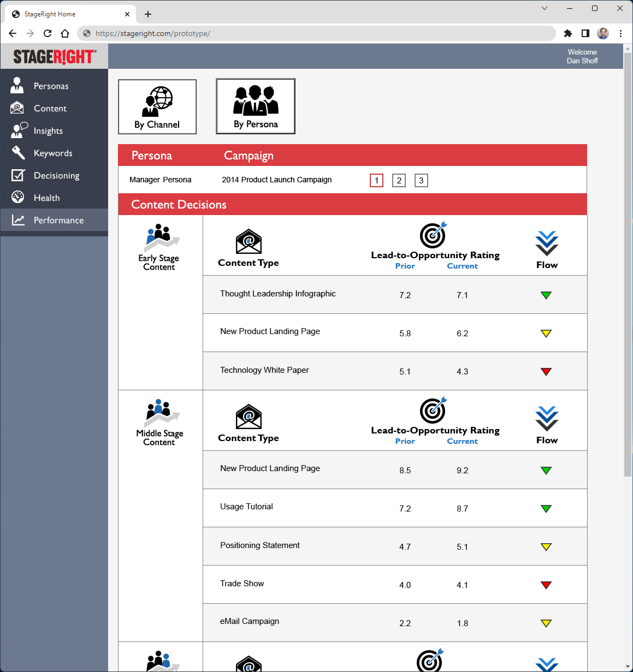Click Usage Tutorial current rating 8.7
This screenshot has height=672, width=633.
pos(463,509)
